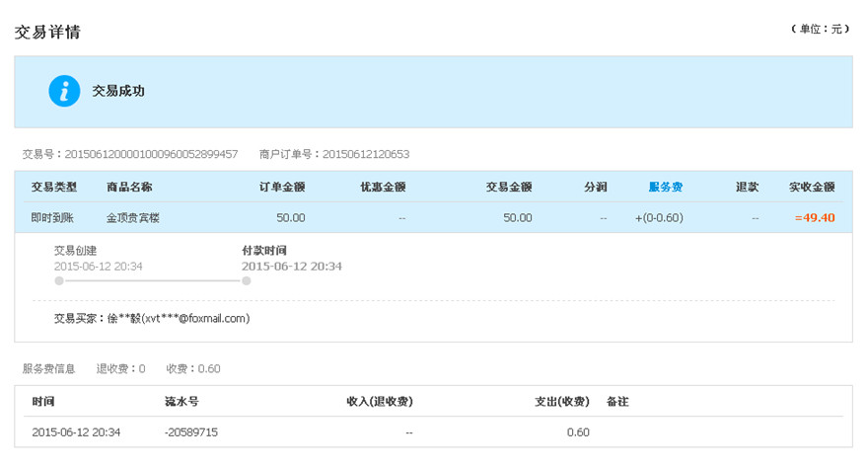Click the blue info icon beside 交易成功
Viewport: 868px width, 467px height.
tap(64, 91)
